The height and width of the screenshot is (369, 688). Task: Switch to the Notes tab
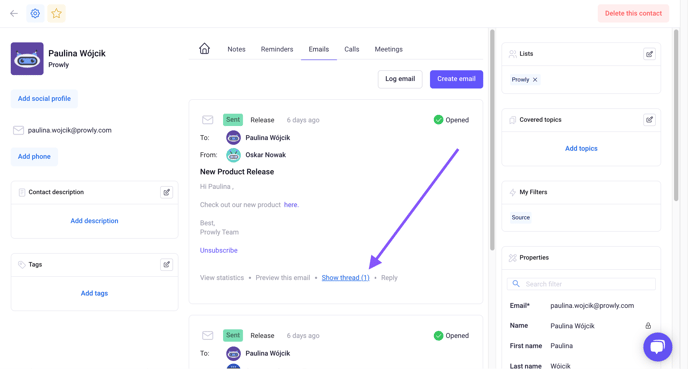[x=236, y=49]
